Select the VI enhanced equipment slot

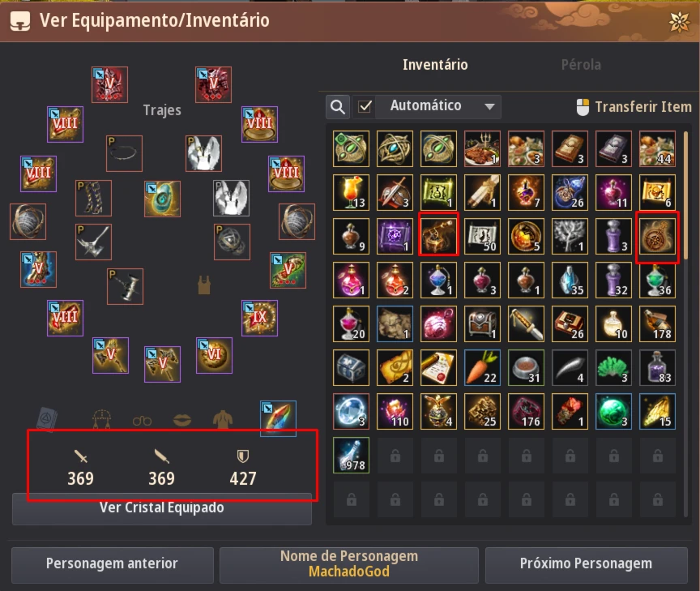pos(214,356)
